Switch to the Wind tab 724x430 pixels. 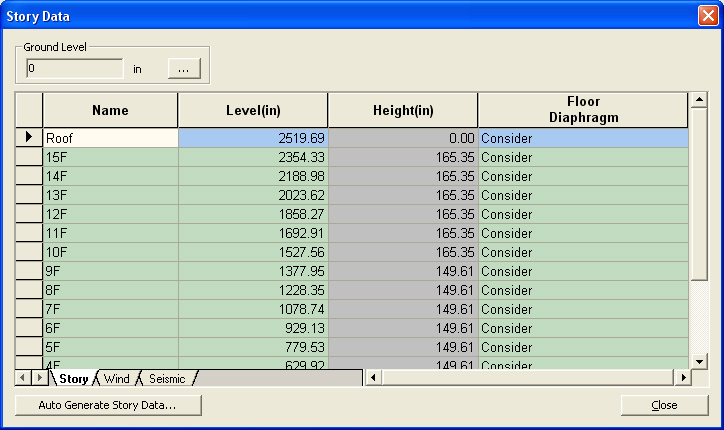(116, 379)
